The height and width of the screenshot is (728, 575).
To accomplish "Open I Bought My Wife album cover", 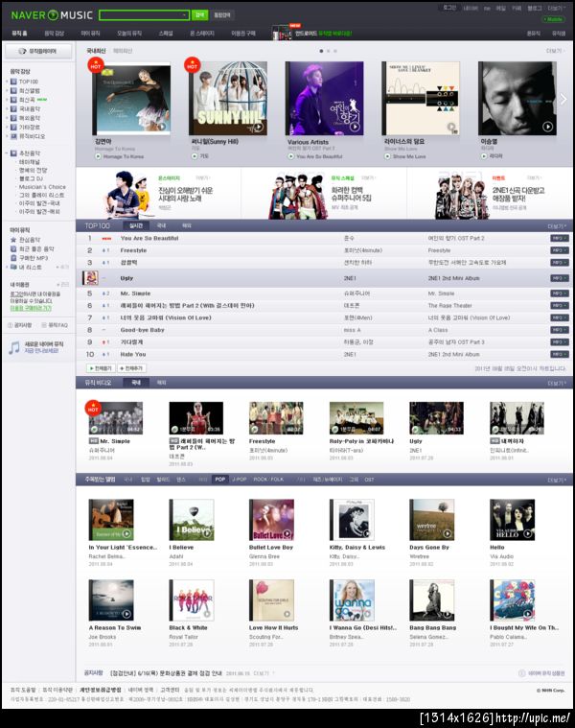I will click(x=513, y=599).
